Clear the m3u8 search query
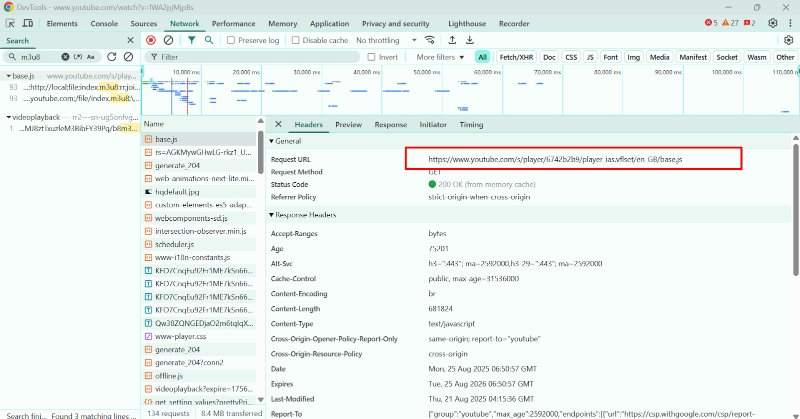Image resolution: width=800 pixels, height=419 pixels. (x=65, y=57)
